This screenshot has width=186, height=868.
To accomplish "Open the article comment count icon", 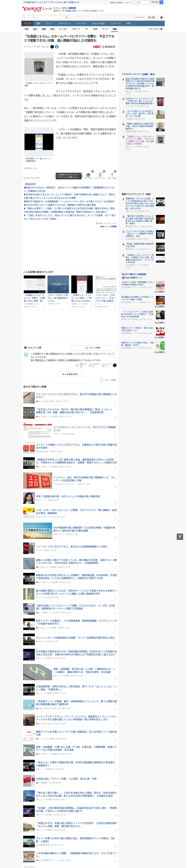I will point(44,47).
